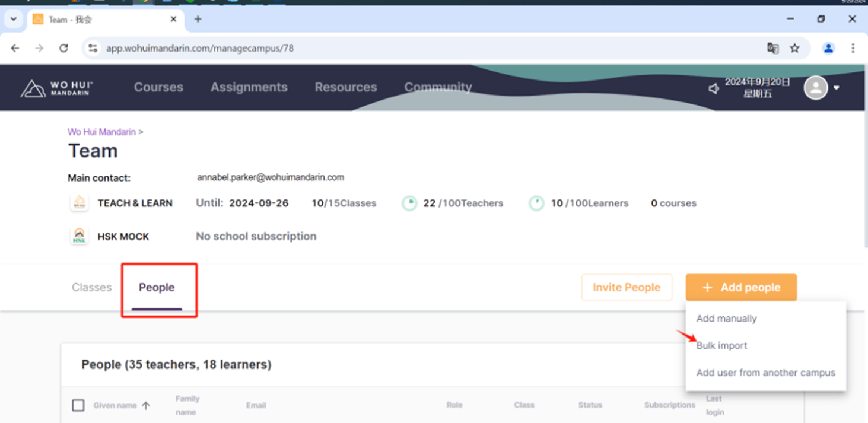Click the Google Translate icon in address bar
Viewport: 868px width, 423px height.
(772, 49)
